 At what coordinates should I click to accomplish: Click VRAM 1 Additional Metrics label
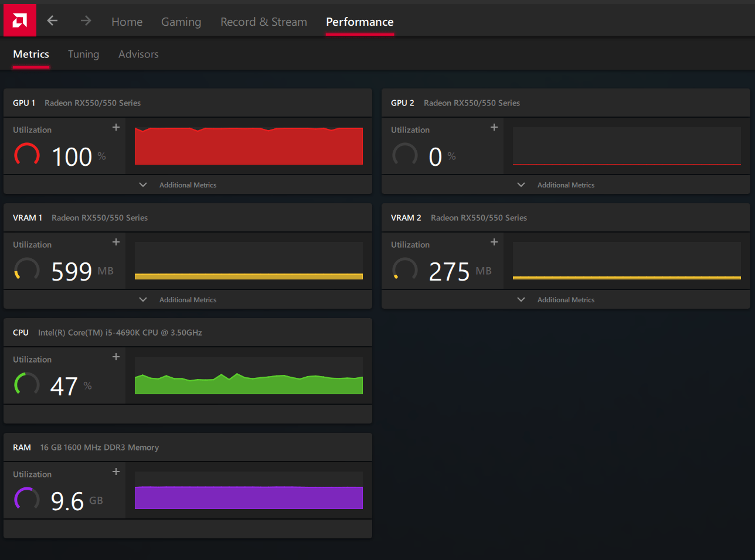tap(188, 299)
